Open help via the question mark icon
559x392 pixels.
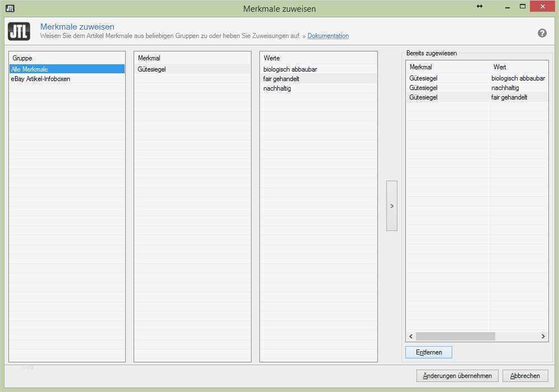(542, 33)
